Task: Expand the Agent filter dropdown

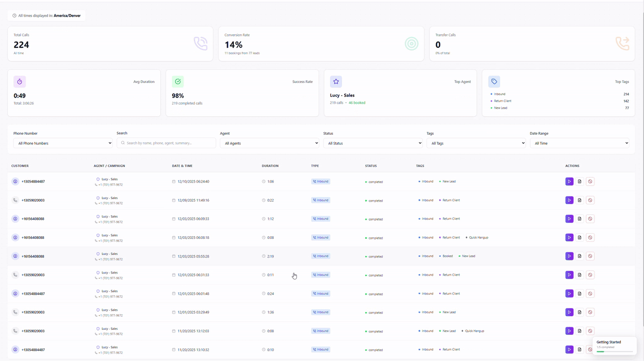Action: pyautogui.click(x=269, y=143)
